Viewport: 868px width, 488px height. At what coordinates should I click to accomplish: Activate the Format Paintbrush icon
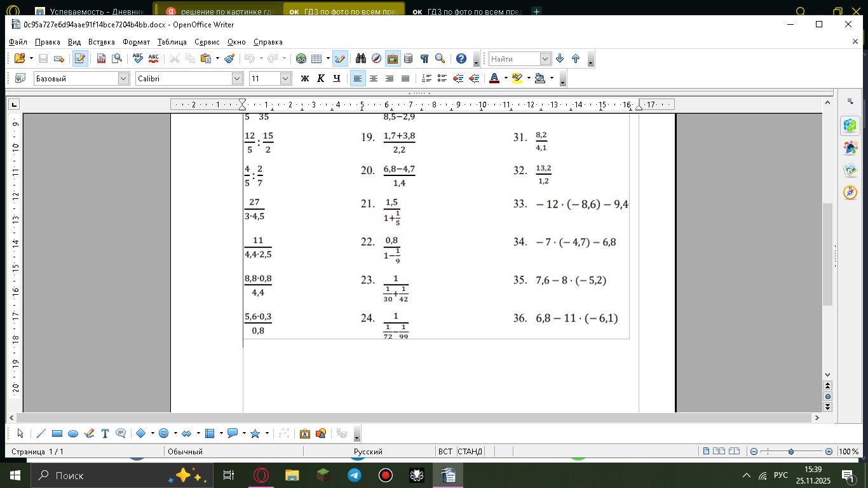click(229, 58)
